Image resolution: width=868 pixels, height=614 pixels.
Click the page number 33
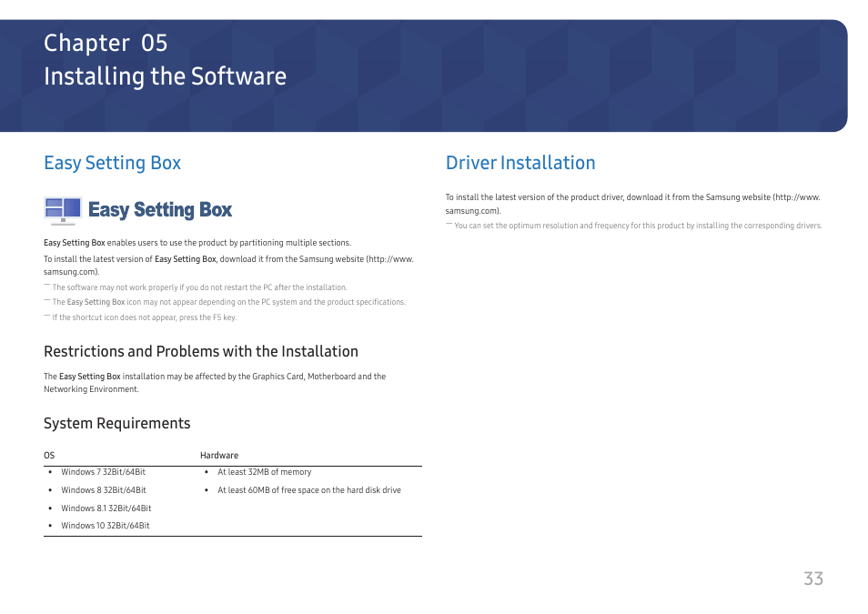tap(813, 579)
